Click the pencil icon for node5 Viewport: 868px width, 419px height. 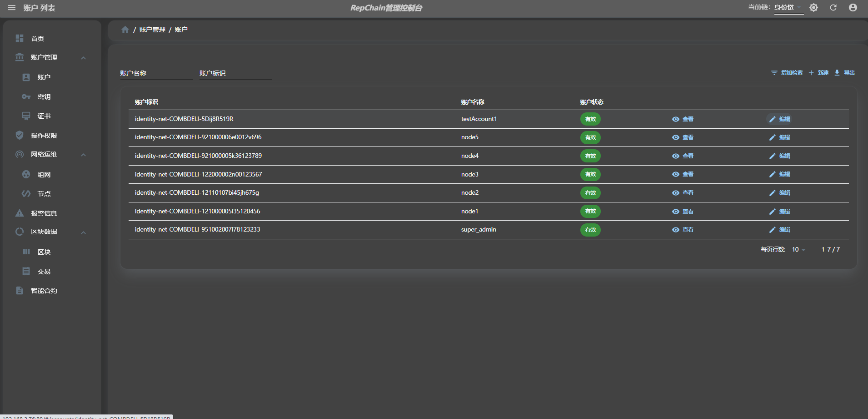pos(772,137)
